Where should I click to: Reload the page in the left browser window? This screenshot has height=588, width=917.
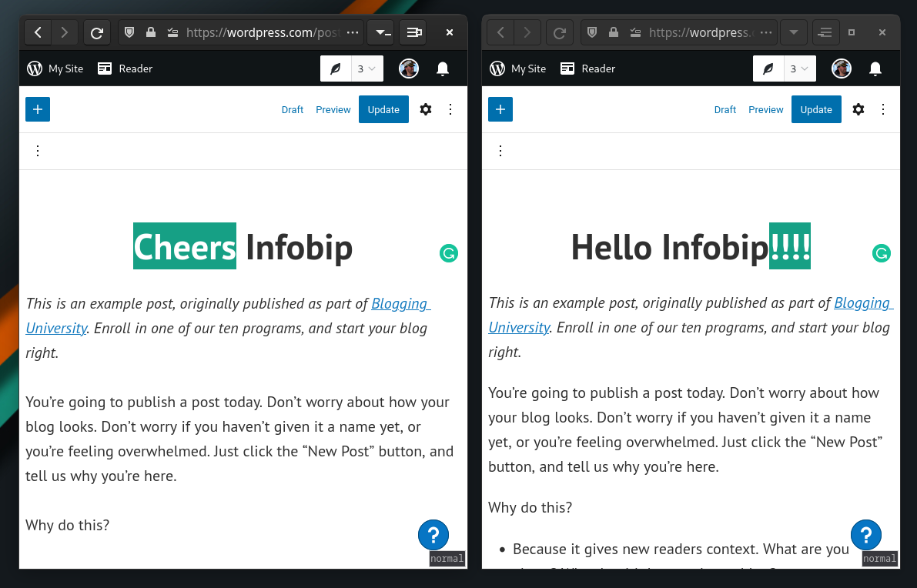[x=97, y=33]
